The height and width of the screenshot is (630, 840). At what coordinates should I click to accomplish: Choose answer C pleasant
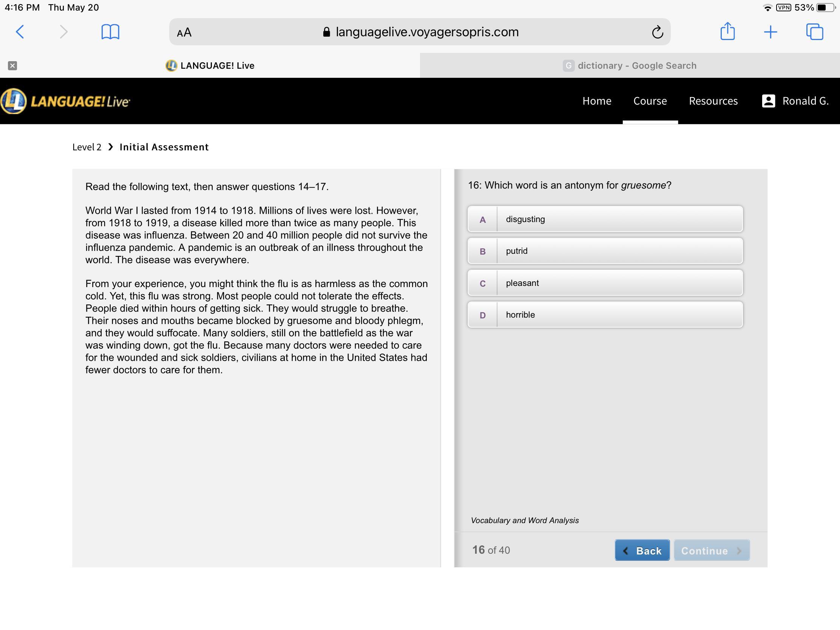[x=605, y=283]
